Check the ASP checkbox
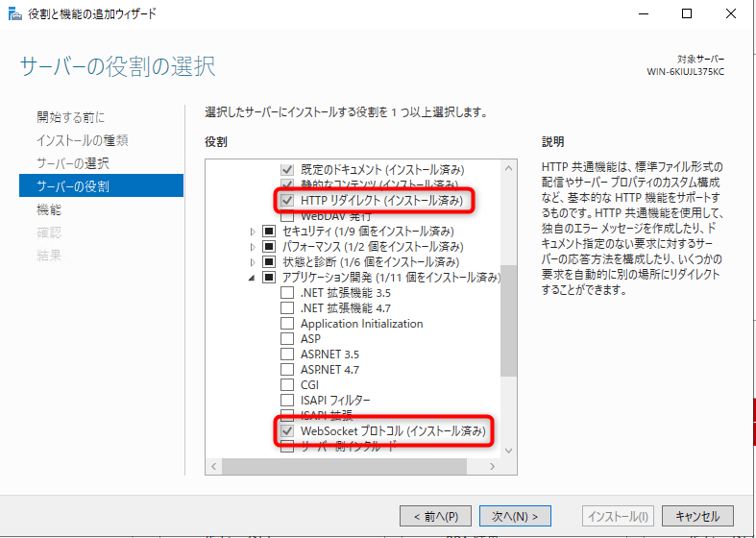The width and height of the screenshot is (756, 538). point(286,339)
